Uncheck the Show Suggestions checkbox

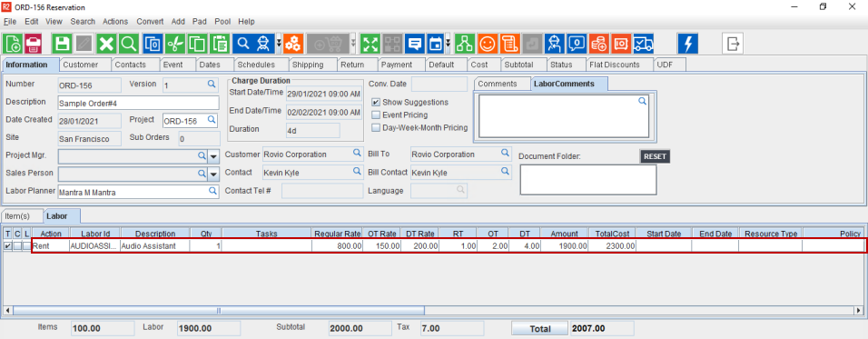point(376,103)
